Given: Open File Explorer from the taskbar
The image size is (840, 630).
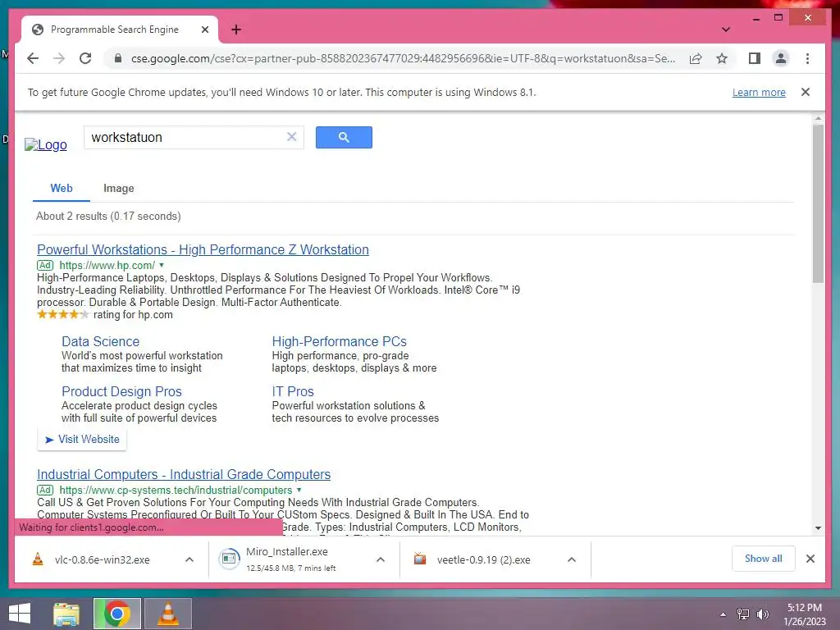Looking at the screenshot, I should (x=66, y=614).
